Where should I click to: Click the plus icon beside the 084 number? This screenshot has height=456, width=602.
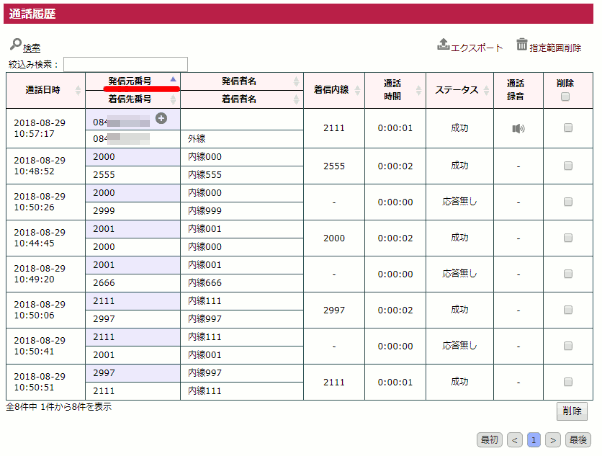click(161, 119)
